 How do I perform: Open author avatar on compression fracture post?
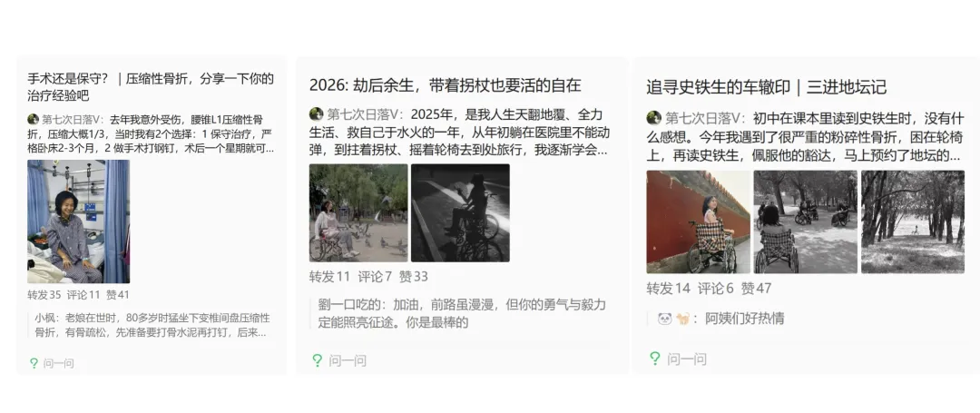click(x=34, y=119)
